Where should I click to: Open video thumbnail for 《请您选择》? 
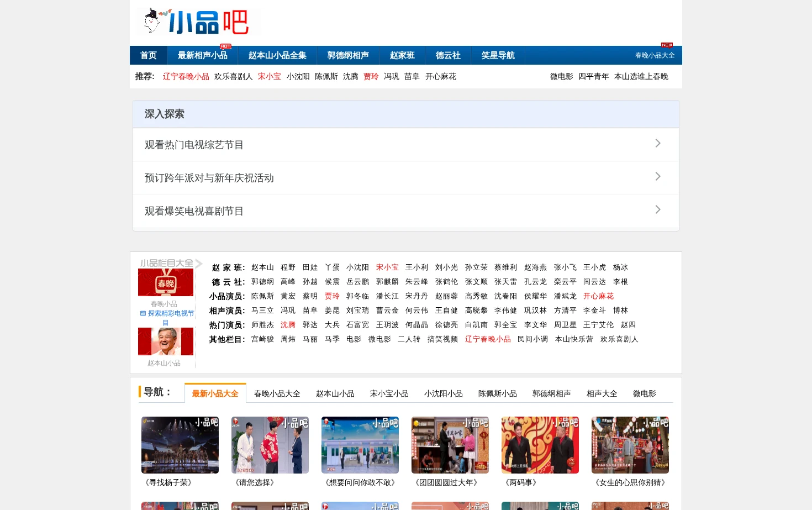tap(270, 445)
